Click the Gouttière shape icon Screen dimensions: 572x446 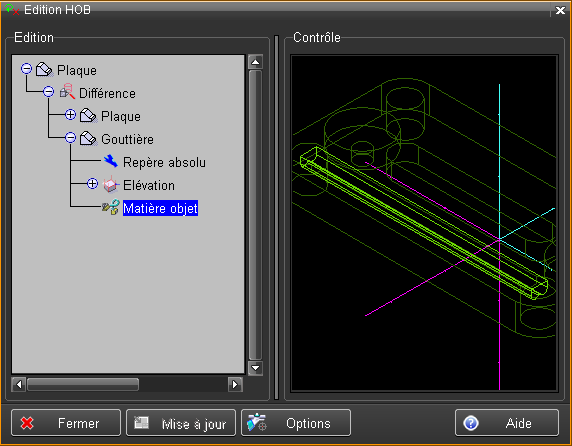click(88, 138)
